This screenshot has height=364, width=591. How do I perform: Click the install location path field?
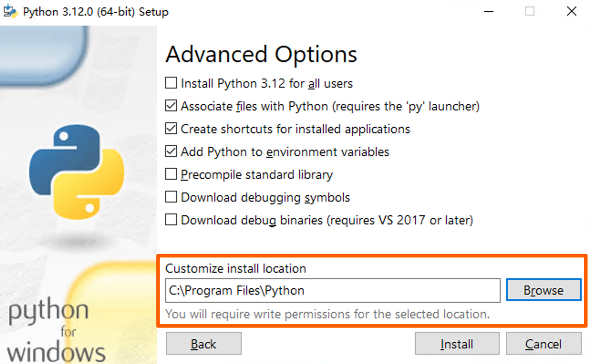(333, 291)
